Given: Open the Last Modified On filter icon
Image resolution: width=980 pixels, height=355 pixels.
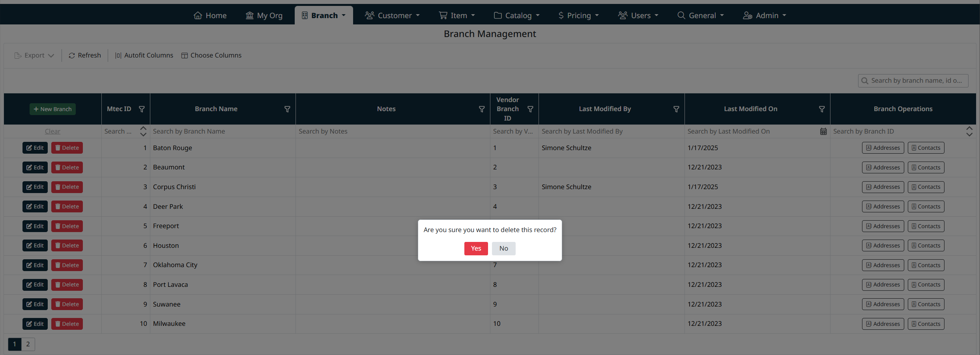Looking at the screenshot, I should pos(822,109).
